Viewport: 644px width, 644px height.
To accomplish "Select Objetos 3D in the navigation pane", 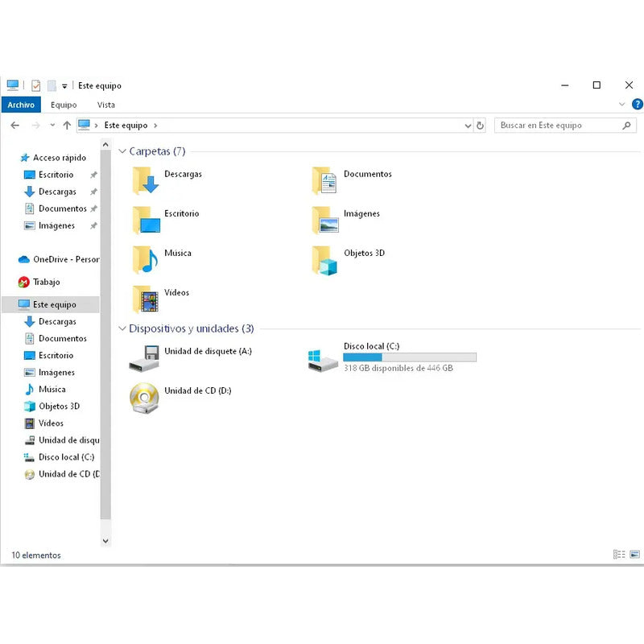I will [59, 407].
